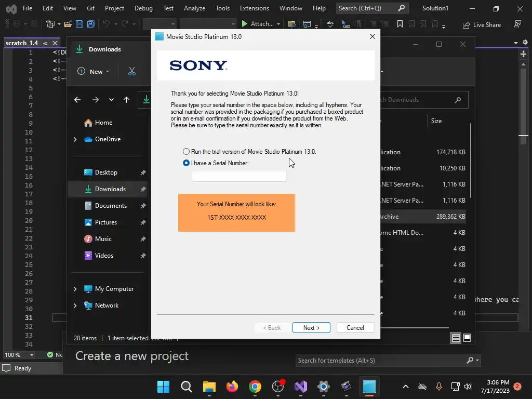This screenshot has width=532, height=399.
Task: Click the Live Share button
Action: coord(482,25)
